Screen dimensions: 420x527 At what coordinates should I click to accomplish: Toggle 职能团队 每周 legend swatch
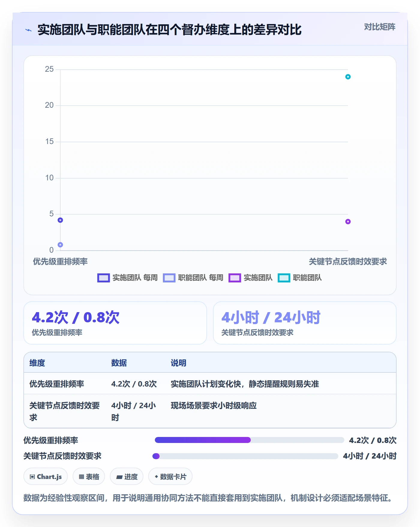coord(169,278)
